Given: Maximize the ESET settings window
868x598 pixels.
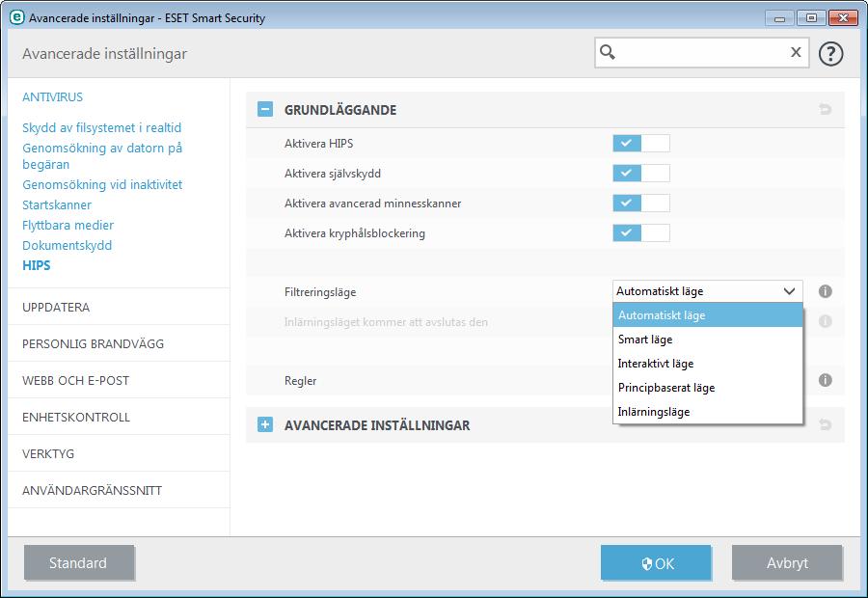Looking at the screenshot, I should click(811, 18).
